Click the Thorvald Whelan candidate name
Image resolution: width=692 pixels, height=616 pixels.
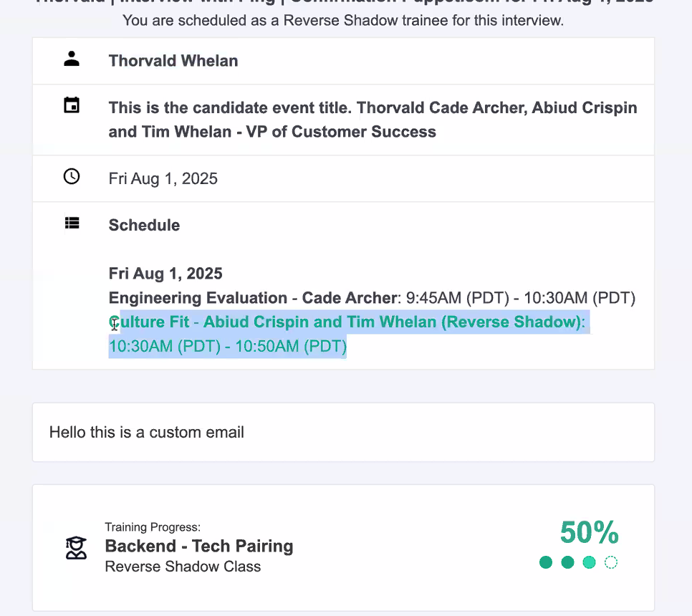(x=173, y=61)
